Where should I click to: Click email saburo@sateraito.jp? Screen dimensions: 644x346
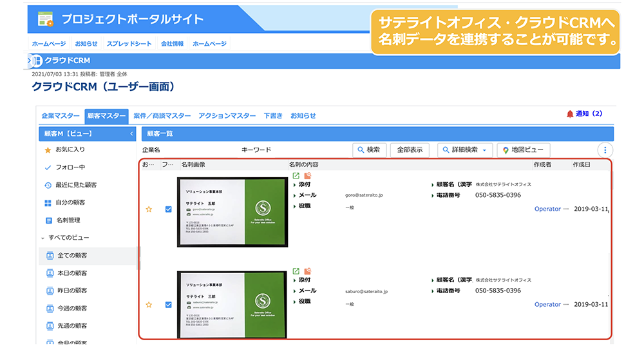click(x=366, y=292)
